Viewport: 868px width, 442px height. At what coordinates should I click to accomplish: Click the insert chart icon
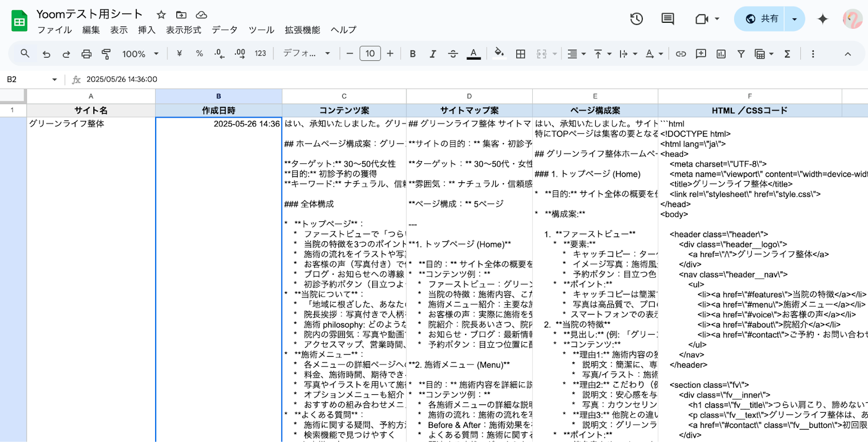721,54
